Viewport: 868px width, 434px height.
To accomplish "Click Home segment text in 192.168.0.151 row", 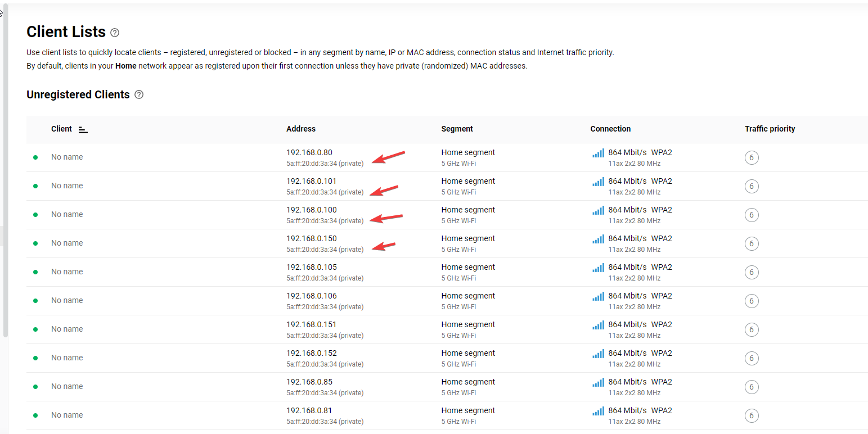I will (468, 324).
